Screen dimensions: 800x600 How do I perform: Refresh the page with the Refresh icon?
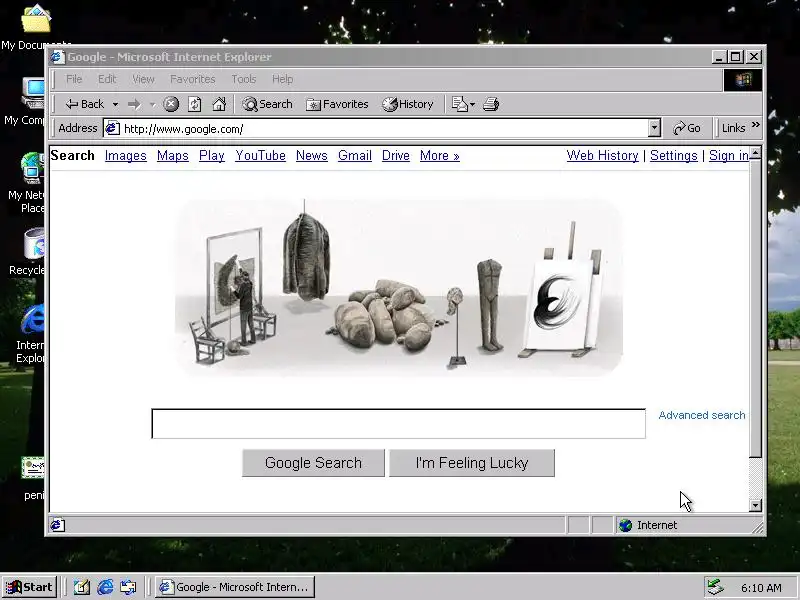[x=194, y=105]
